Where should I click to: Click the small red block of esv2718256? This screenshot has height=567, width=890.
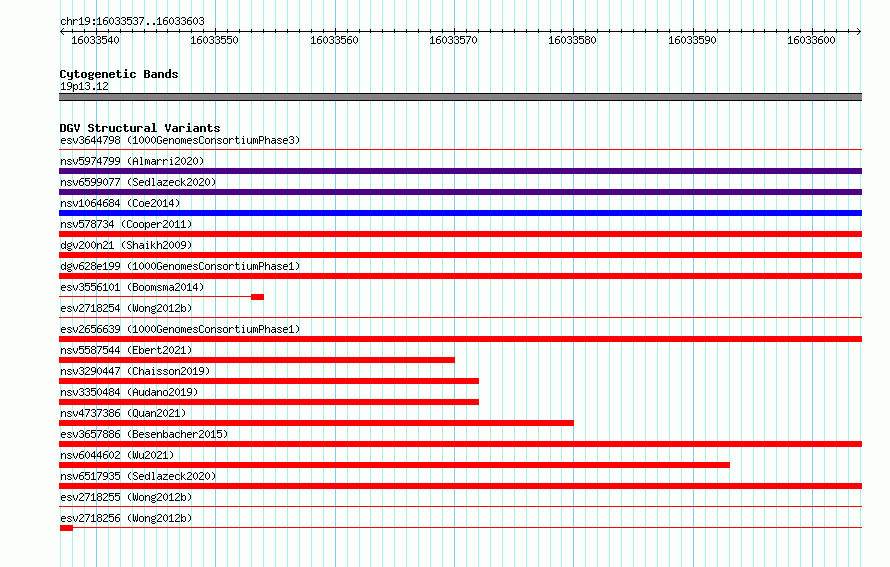(x=66, y=528)
